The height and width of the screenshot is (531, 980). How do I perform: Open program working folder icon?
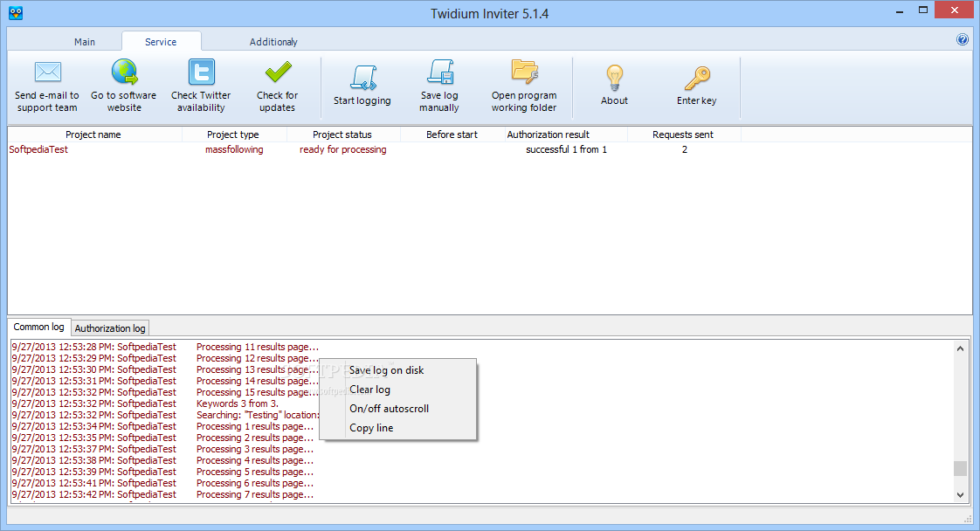pyautogui.click(x=524, y=72)
